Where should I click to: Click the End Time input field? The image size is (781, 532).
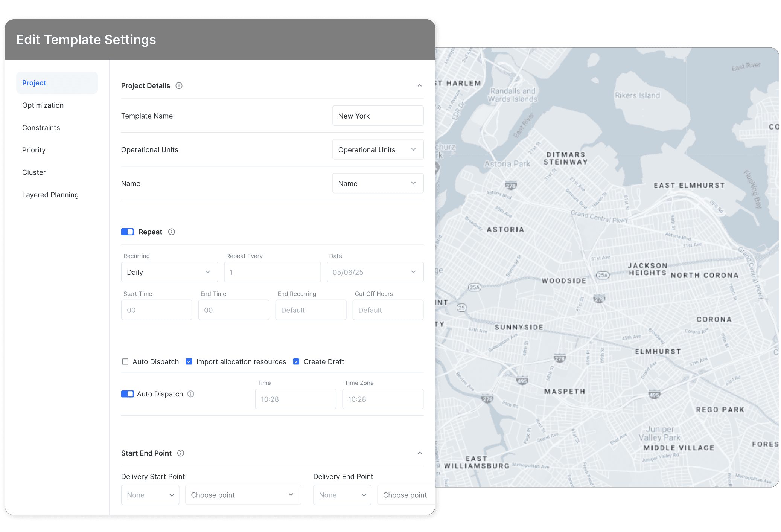(x=234, y=310)
